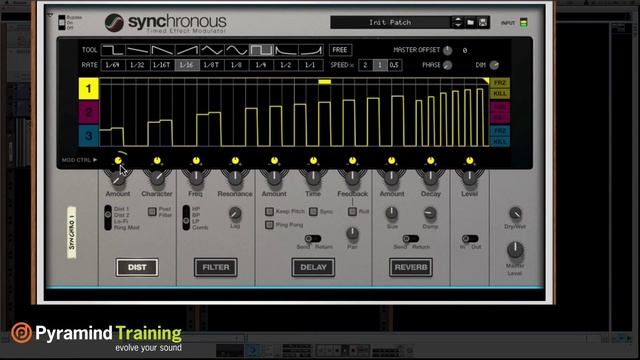The height and width of the screenshot is (360, 640).
Task: Select curve 2 magenta button
Action: coord(89,112)
